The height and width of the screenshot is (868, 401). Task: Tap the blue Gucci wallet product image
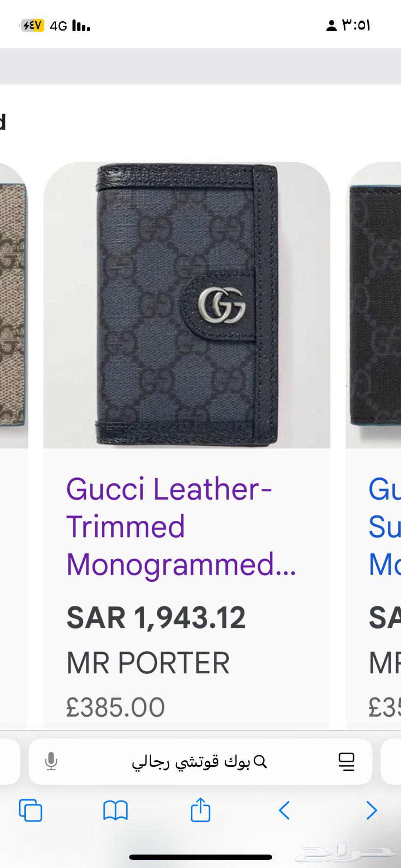187,305
